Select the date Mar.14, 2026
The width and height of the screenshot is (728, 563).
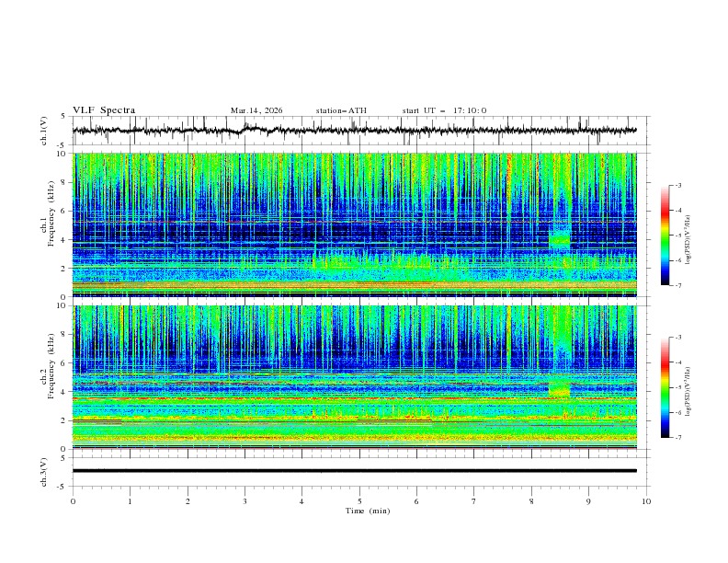click(256, 110)
